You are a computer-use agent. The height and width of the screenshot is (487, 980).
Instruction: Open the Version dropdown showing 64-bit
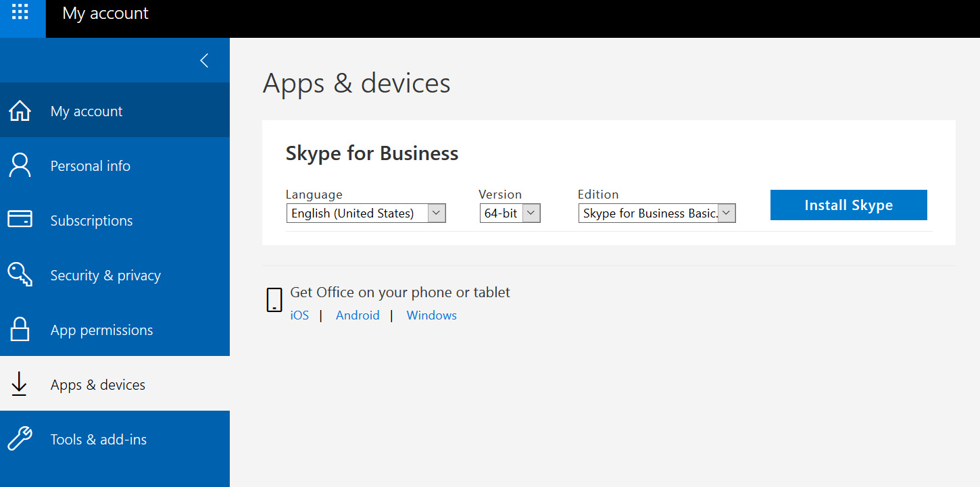click(510, 213)
